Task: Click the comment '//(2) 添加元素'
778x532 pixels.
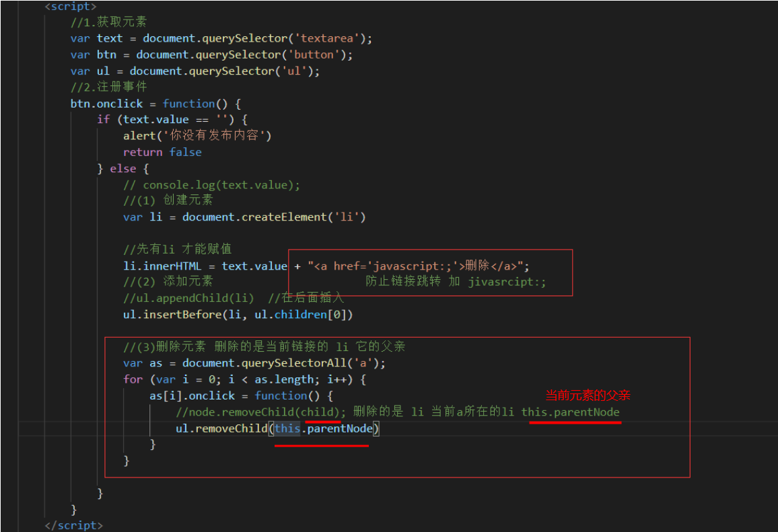Action: click(x=168, y=282)
